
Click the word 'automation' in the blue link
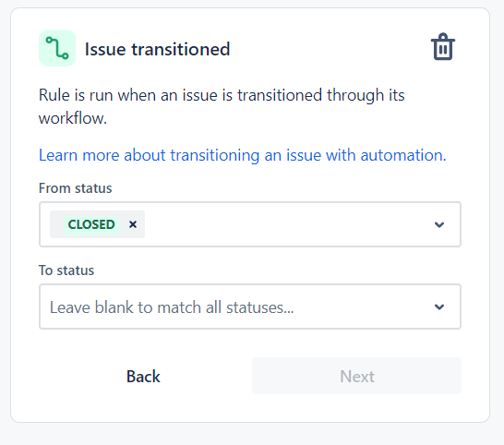(x=403, y=155)
